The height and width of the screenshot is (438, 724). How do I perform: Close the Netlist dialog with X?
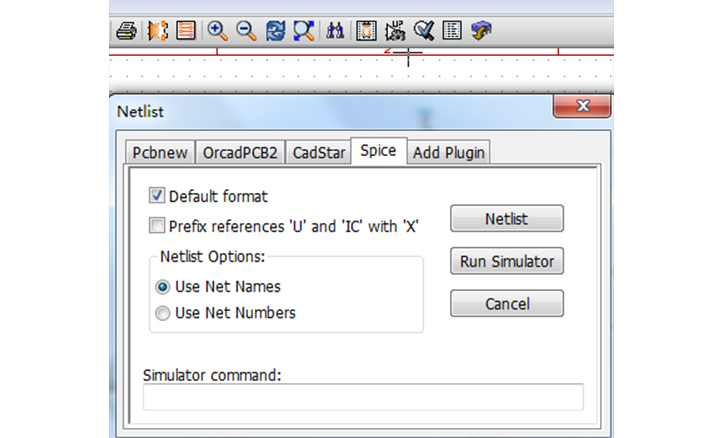pos(582,107)
